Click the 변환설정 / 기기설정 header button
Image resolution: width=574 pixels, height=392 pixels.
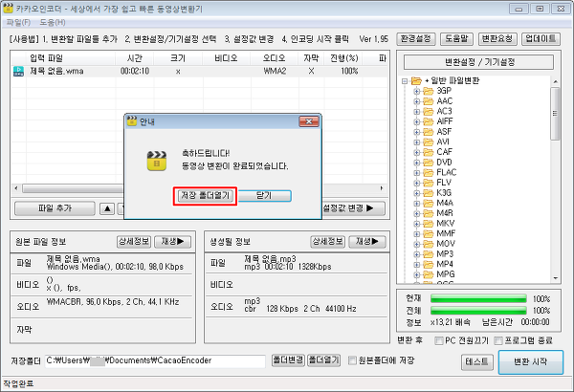(x=478, y=62)
